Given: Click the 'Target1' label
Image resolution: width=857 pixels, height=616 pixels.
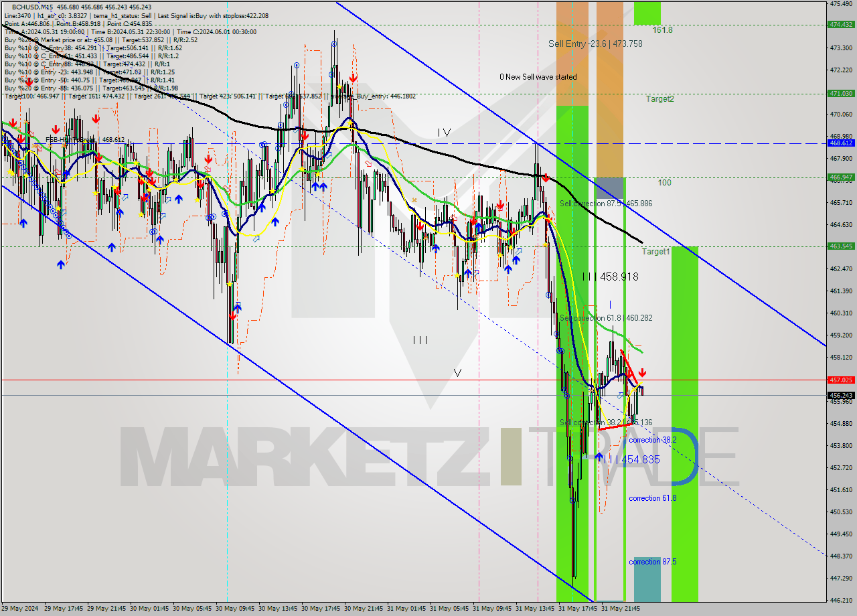Looking at the screenshot, I should tap(655, 252).
